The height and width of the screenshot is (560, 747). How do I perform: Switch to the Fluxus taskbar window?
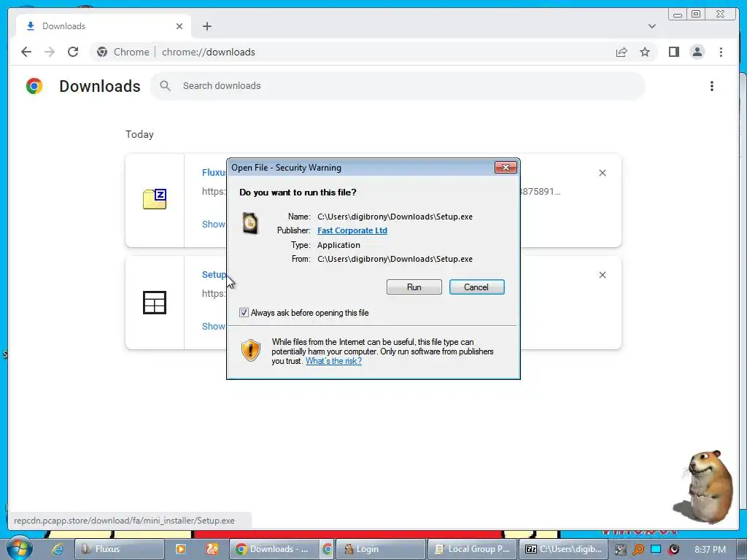pos(120,549)
